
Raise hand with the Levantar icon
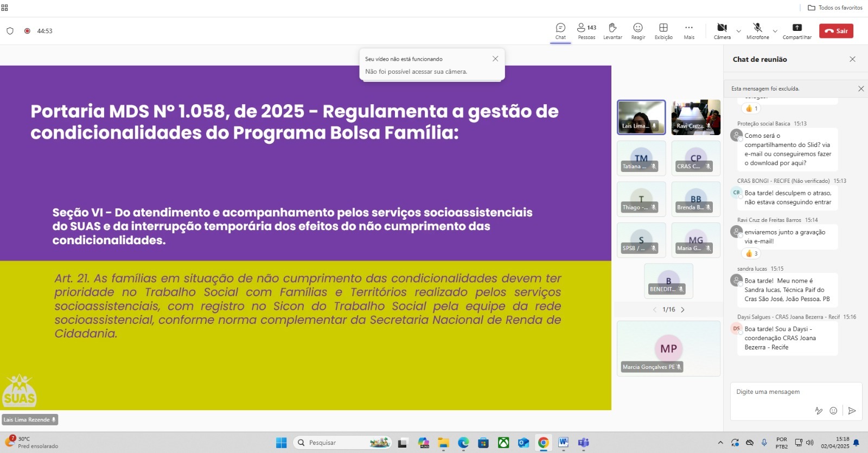pos(612,31)
